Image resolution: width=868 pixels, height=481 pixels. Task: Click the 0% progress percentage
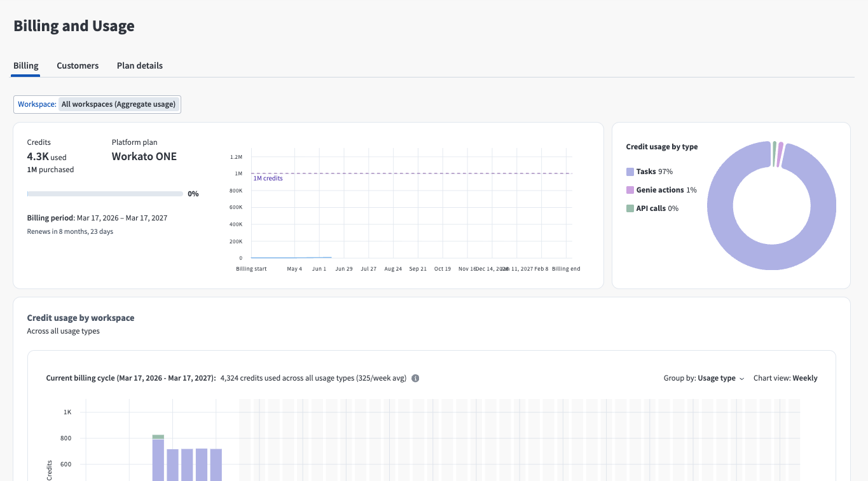(193, 194)
